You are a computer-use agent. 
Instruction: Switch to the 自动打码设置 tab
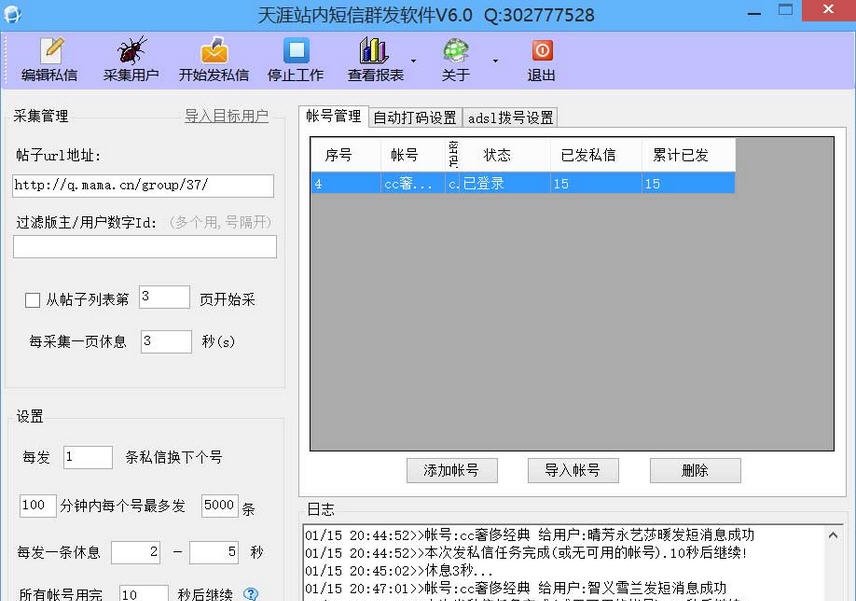pyautogui.click(x=415, y=117)
